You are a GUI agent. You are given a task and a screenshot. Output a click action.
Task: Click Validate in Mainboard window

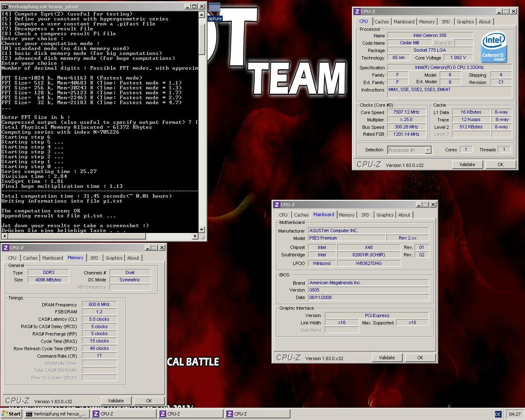(387, 358)
